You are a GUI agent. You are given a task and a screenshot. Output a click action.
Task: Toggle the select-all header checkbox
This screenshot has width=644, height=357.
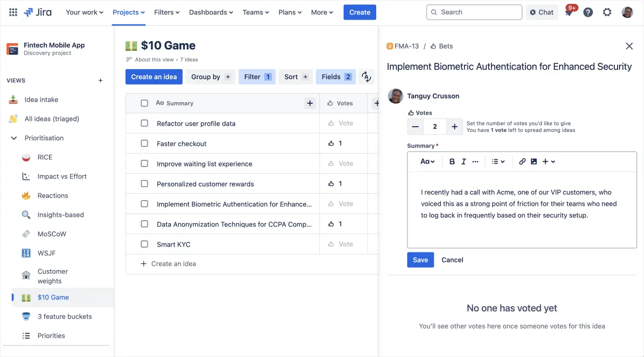click(x=144, y=103)
